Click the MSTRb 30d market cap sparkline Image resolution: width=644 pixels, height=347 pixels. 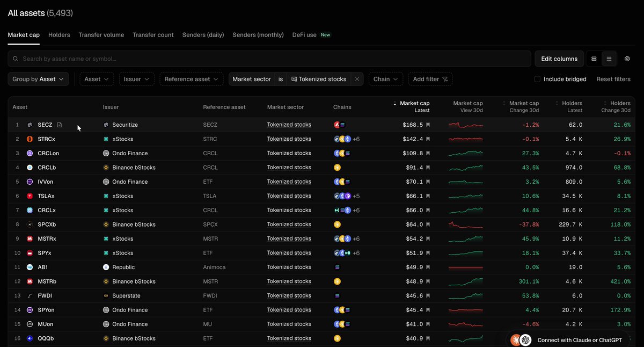(x=466, y=281)
